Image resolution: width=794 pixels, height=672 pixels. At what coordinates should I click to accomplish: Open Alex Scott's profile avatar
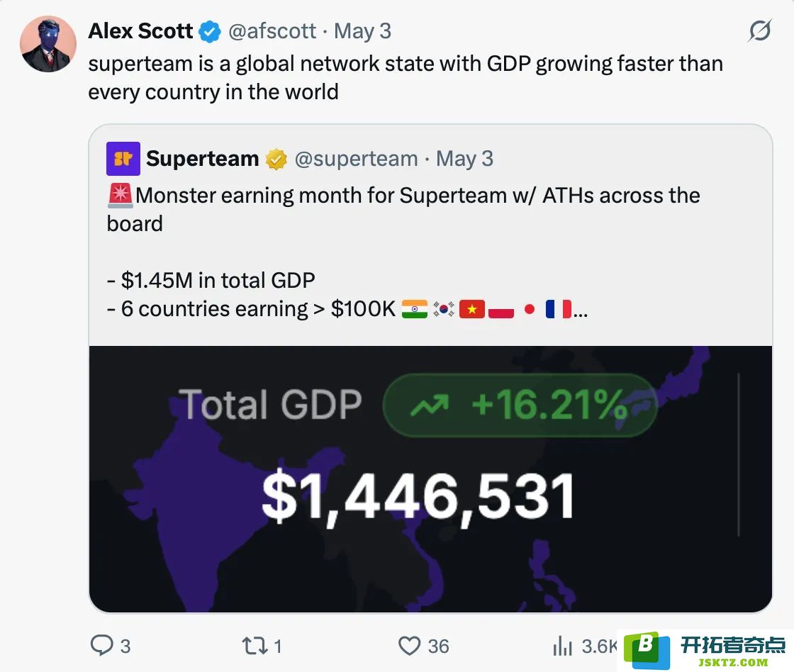(48, 44)
